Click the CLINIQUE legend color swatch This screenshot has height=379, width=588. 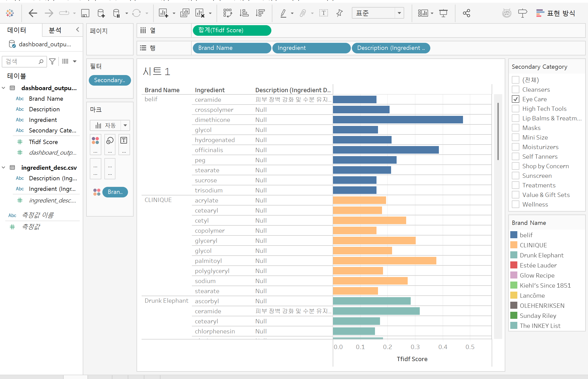point(514,245)
